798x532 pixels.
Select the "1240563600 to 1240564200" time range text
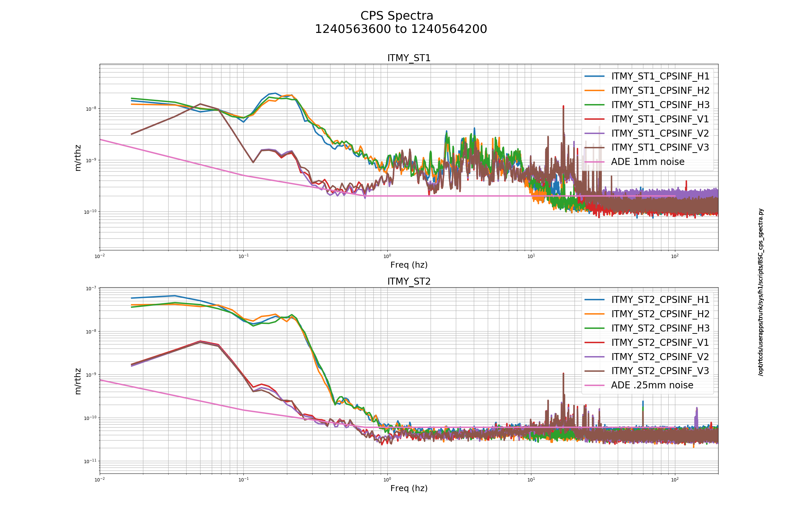click(x=401, y=29)
